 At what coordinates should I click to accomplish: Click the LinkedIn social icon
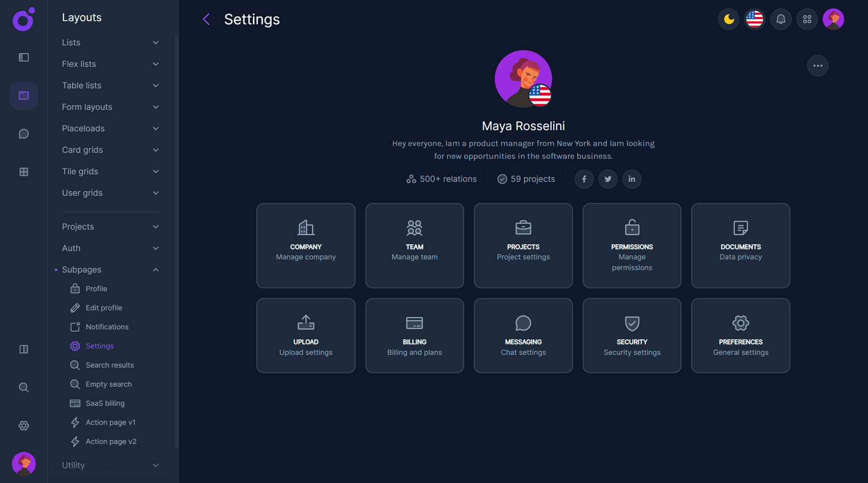(x=631, y=179)
